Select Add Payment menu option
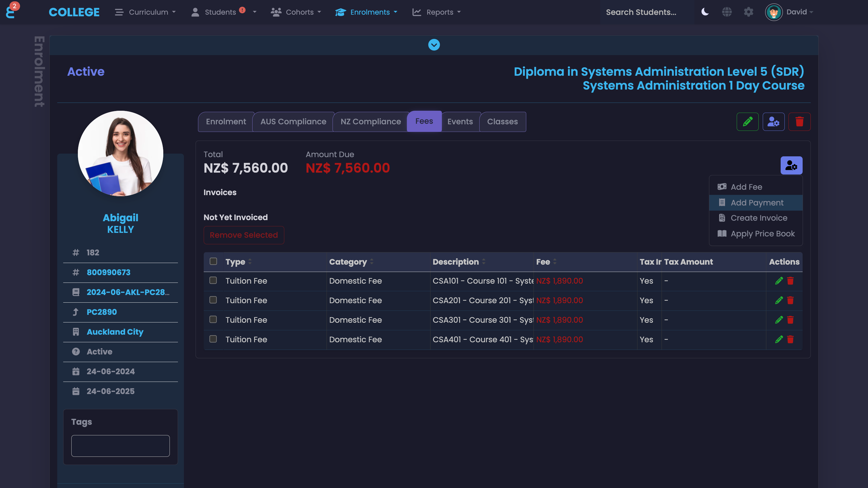This screenshot has width=868, height=488. [757, 202]
